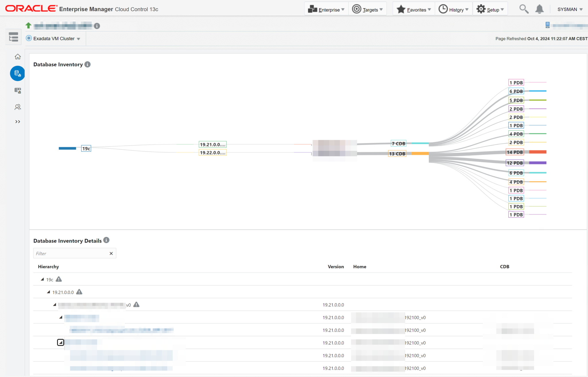Expand sidebar with double chevron
This screenshot has width=588, height=377.
(18, 122)
